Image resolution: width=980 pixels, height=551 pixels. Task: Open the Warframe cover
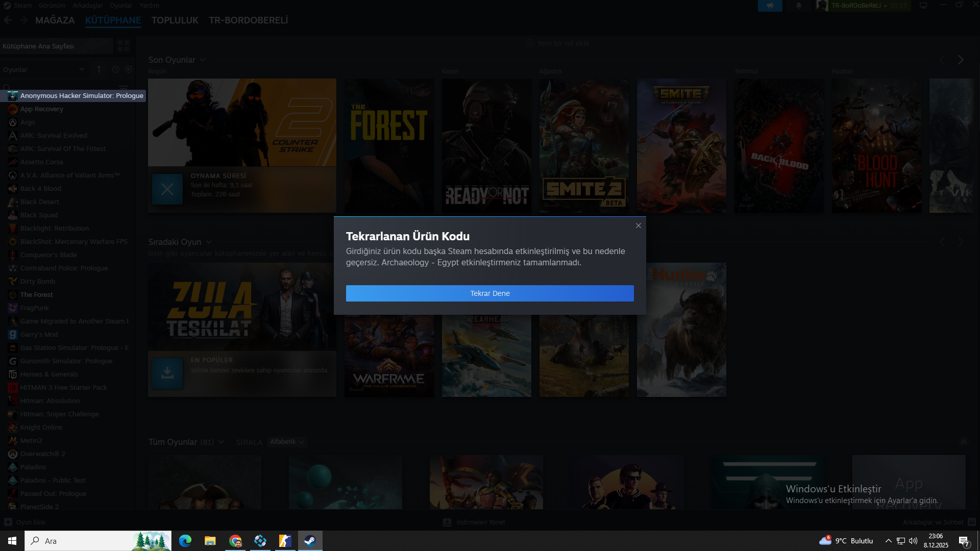coord(389,356)
